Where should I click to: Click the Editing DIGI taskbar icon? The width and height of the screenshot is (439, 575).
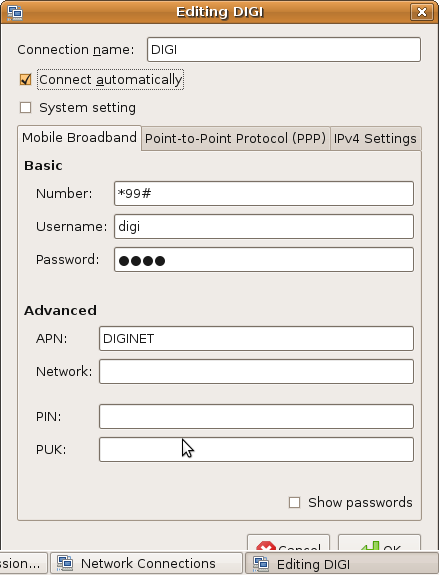pyautogui.click(x=261, y=564)
